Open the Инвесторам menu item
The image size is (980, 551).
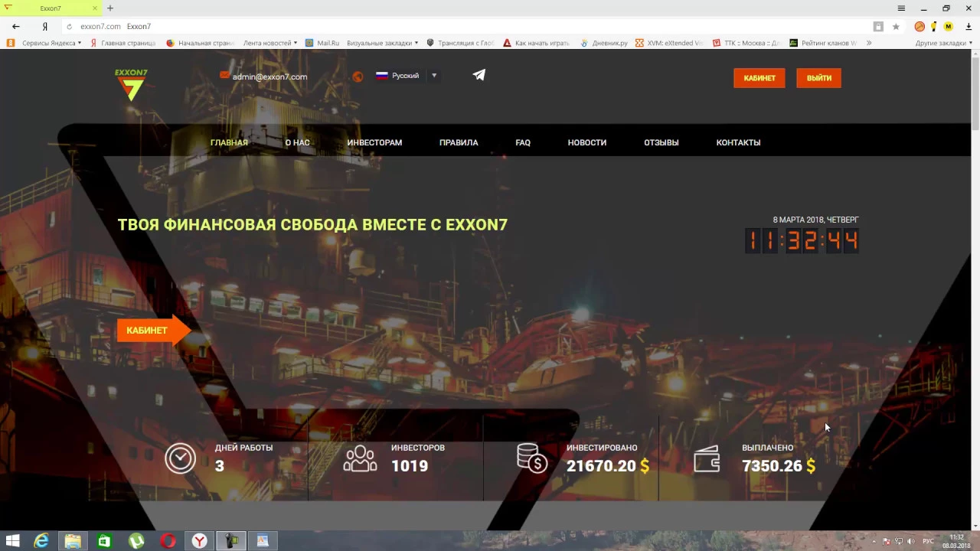(x=374, y=142)
